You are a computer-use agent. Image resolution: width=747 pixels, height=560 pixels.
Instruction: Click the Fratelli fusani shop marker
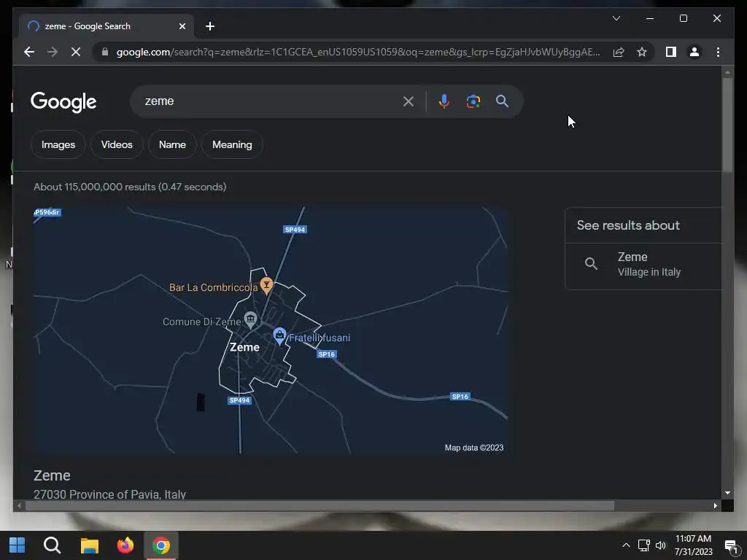click(x=279, y=335)
